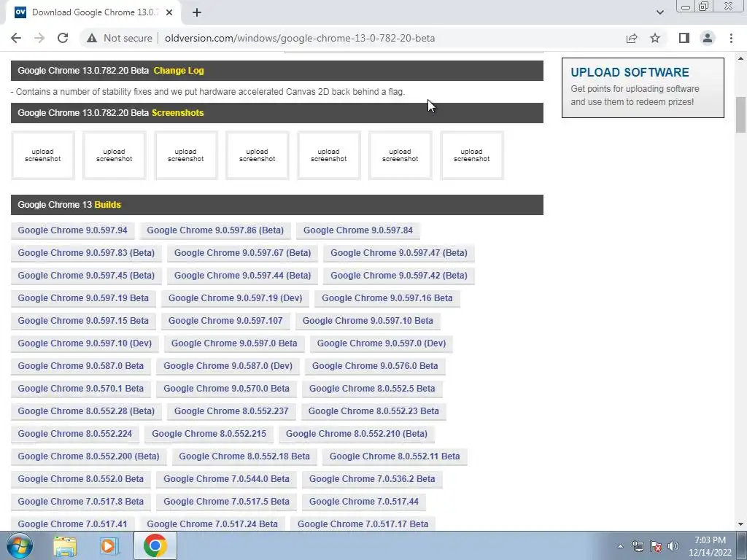
Task: Reload the current page
Action: coord(63,38)
